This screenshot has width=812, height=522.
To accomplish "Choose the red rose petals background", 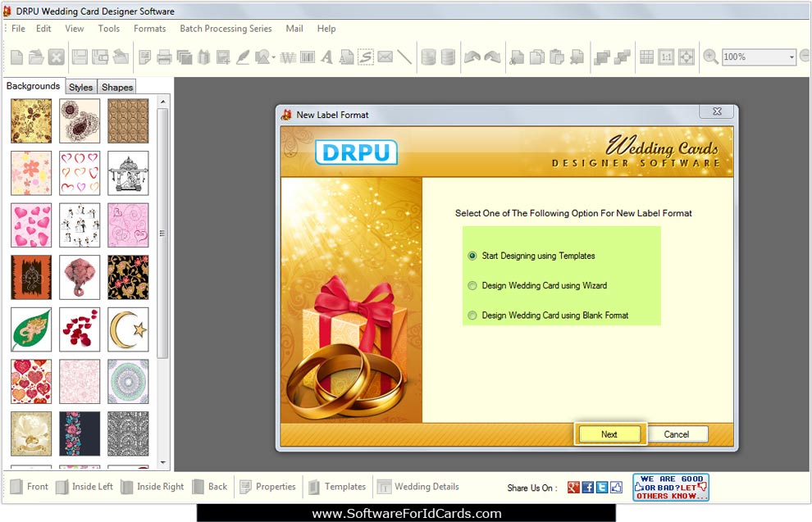I will 80,329.
